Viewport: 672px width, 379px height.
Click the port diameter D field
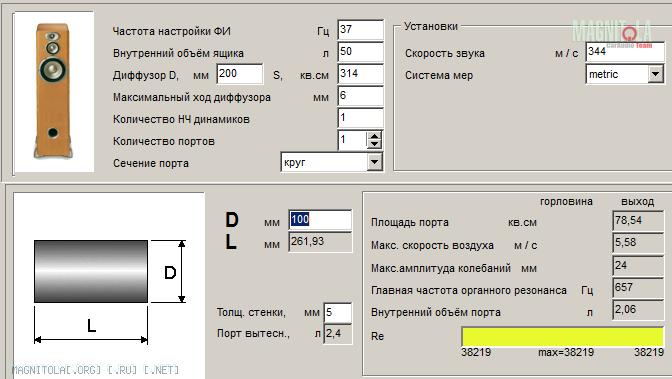point(320,220)
